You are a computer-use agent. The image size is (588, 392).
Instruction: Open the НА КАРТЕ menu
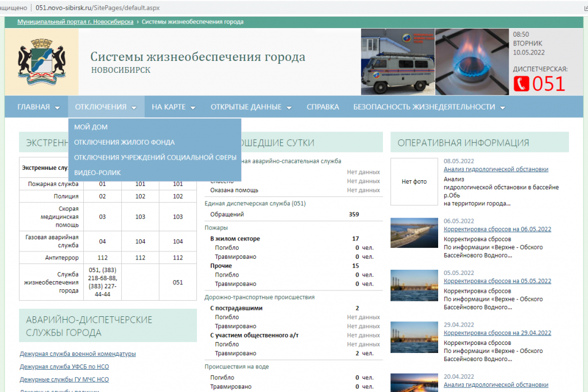[x=168, y=107]
